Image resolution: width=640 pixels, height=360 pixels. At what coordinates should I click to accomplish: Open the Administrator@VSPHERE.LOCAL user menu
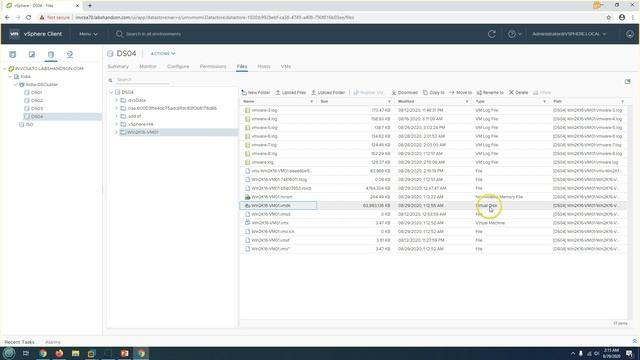click(569, 34)
